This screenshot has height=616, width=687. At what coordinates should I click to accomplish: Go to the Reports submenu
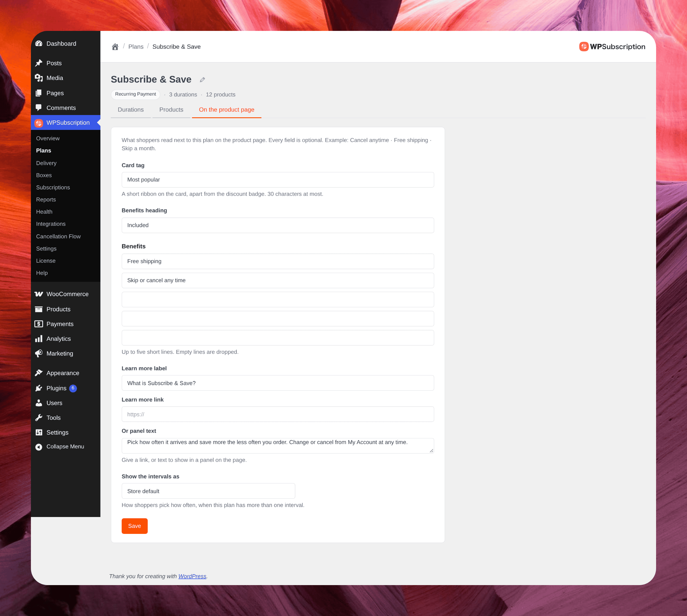(46, 200)
